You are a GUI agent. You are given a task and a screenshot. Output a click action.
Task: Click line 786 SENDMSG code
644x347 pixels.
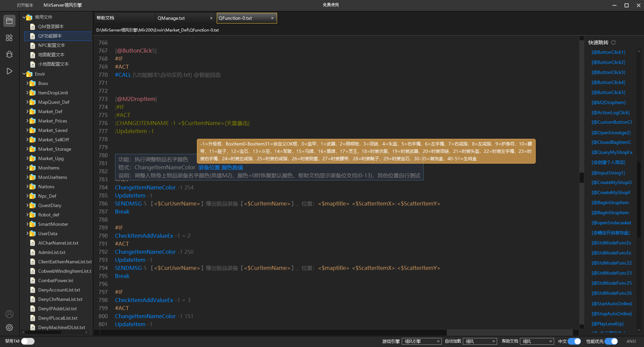coord(277,204)
